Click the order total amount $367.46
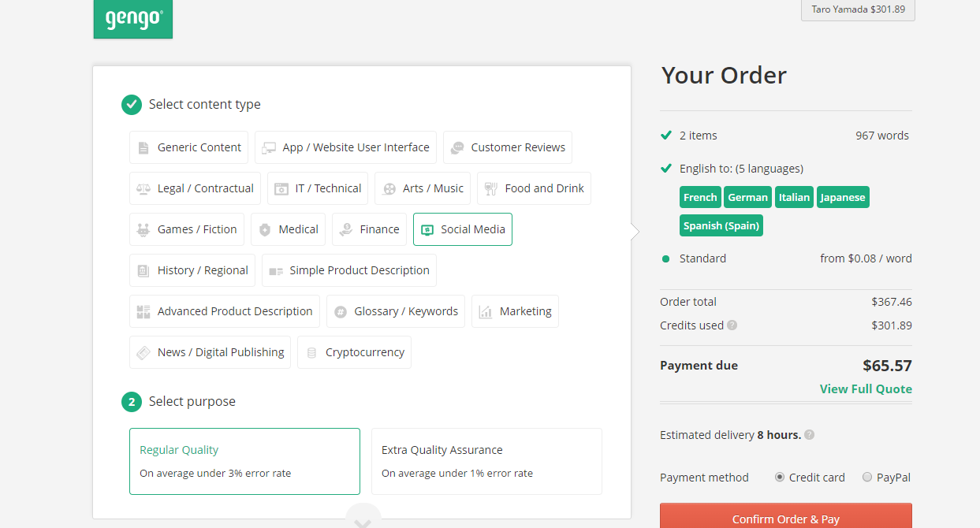Screen dimensions: 980x528 892,302
